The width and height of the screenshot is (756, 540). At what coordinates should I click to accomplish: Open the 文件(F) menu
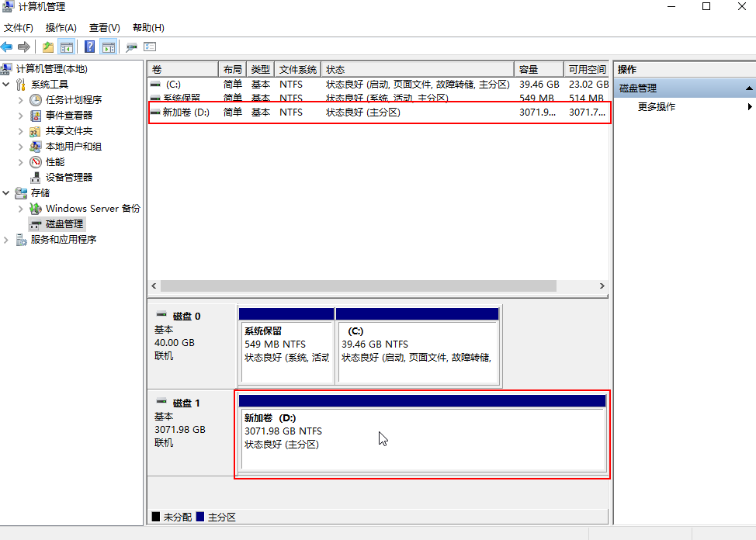tap(19, 28)
